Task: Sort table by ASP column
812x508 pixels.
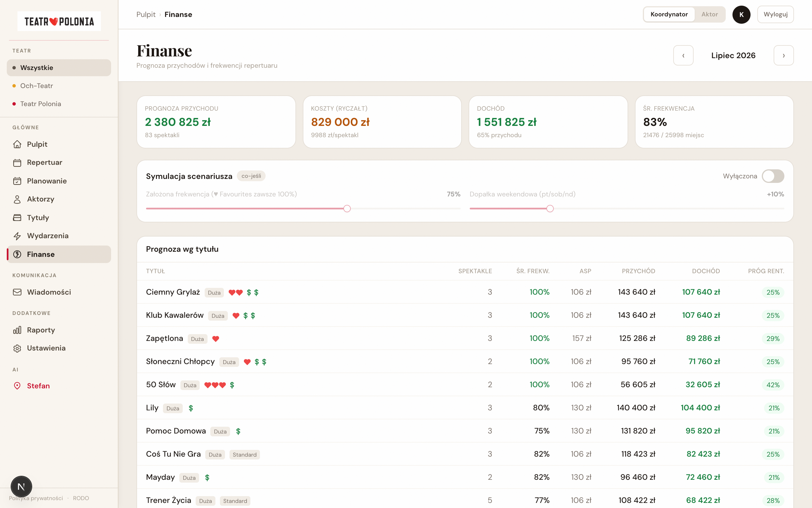Action: pyautogui.click(x=585, y=271)
